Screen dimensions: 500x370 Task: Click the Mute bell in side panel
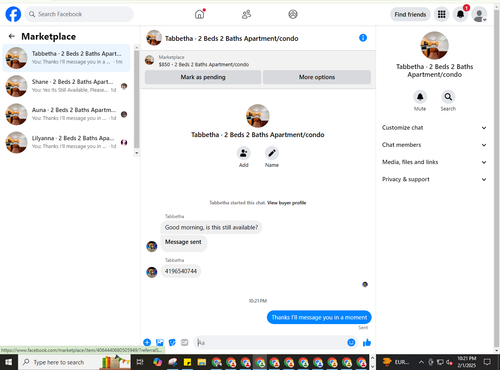pos(420,97)
